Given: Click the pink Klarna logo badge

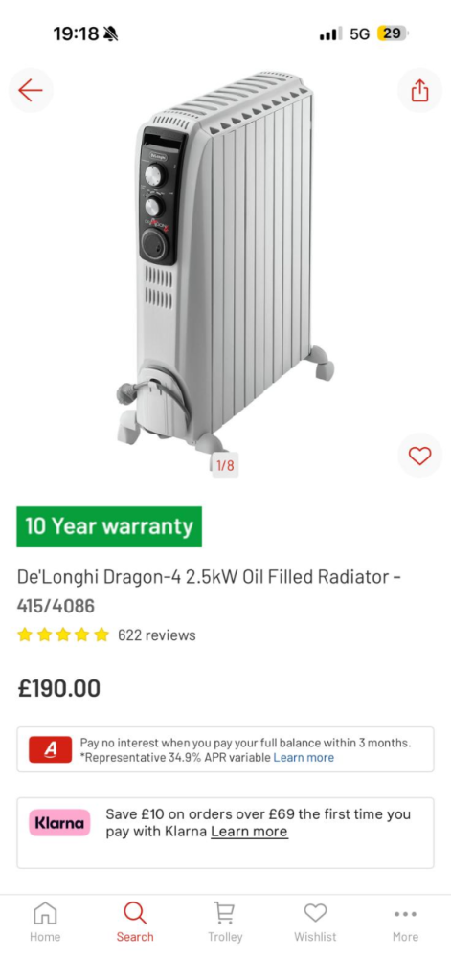Looking at the screenshot, I should (x=59, y=823).
